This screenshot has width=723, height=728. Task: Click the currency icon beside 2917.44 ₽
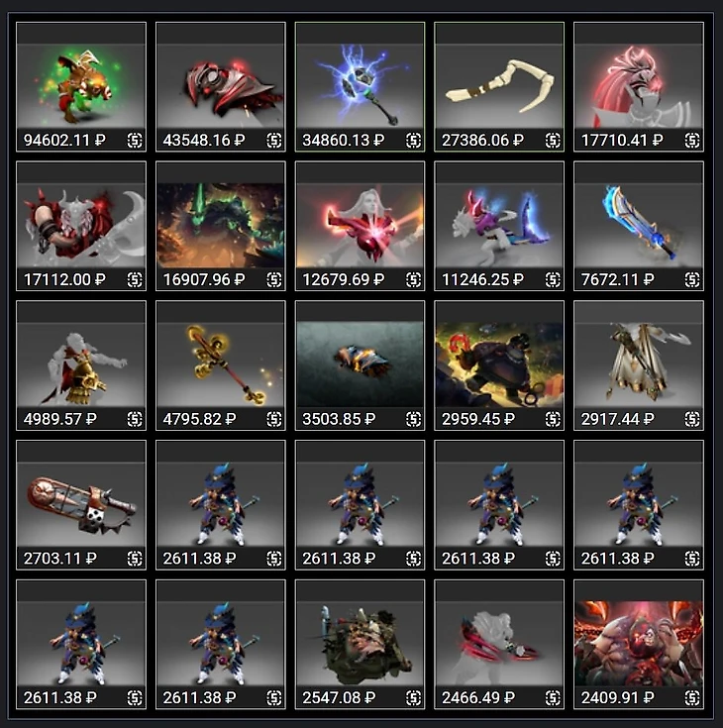click(692, 419)
